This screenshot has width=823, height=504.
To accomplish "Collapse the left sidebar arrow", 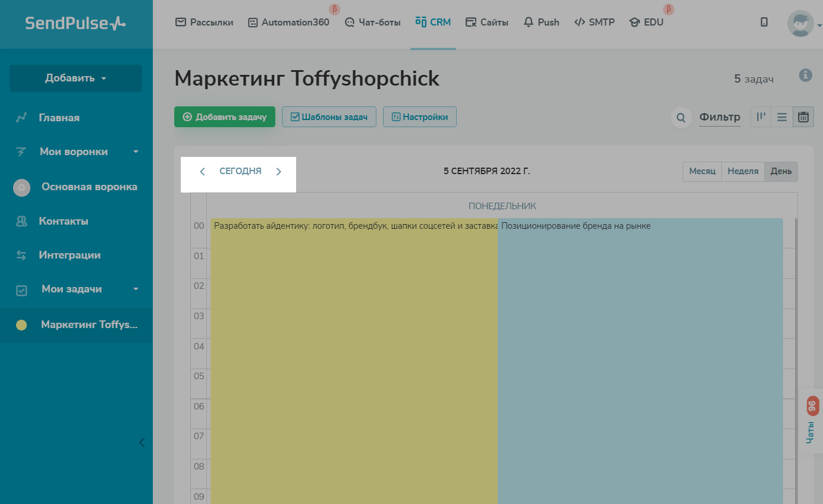I will coord(142,442).
